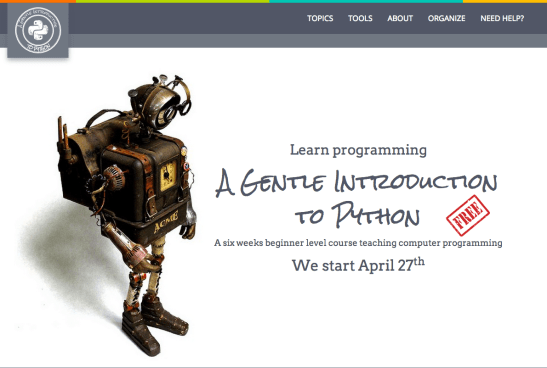Click the "A Gentle Introduction" title line
This screenshot has height=368, width=547.
pyautogui.click(x=356, y=183)
